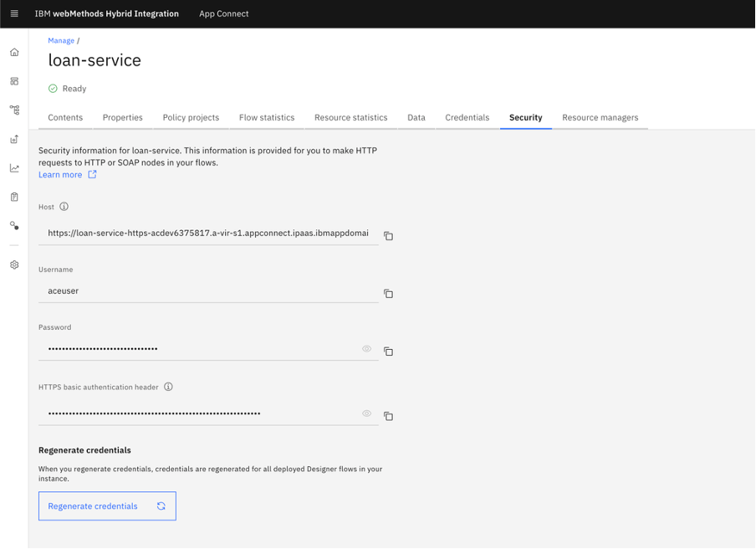Show the Password with the eye toggle
The image size is (756, 549).
[x=366, y=349]
